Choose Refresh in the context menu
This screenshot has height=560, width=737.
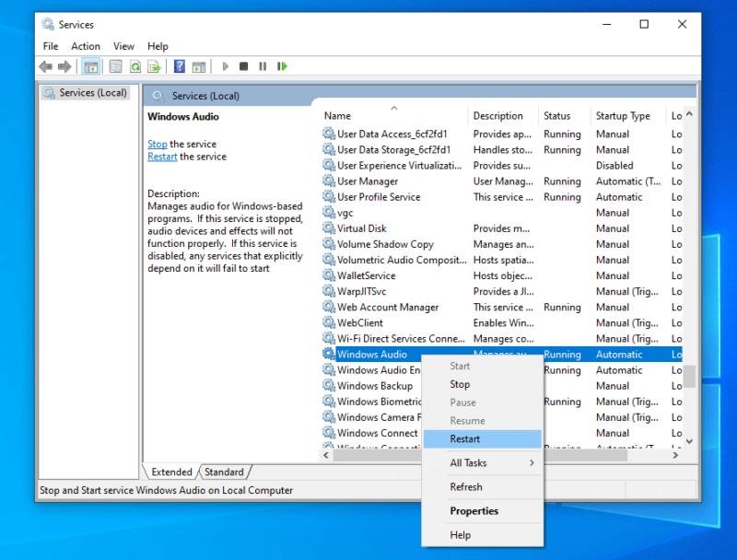482,486
